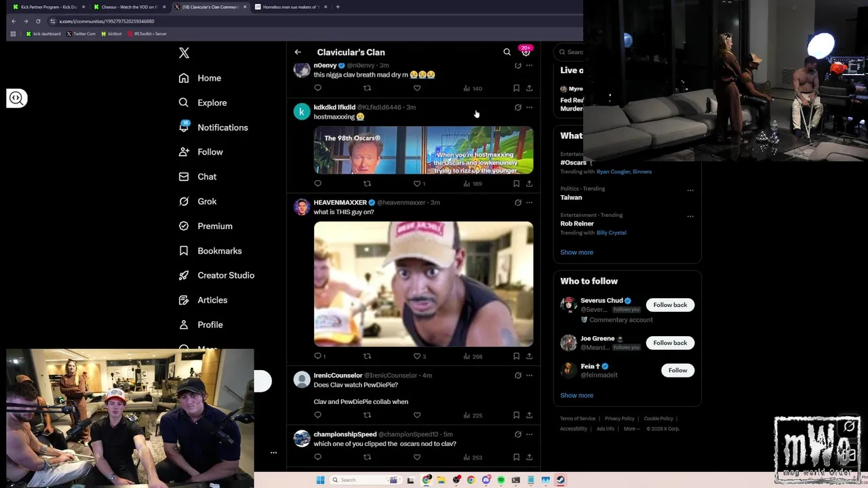Image resolution: width=868 pixels, height=488 pixels.
Task: Open more options on HEAVENMAXXER's post
Action: pyautogui.click(x=530, y=203)
